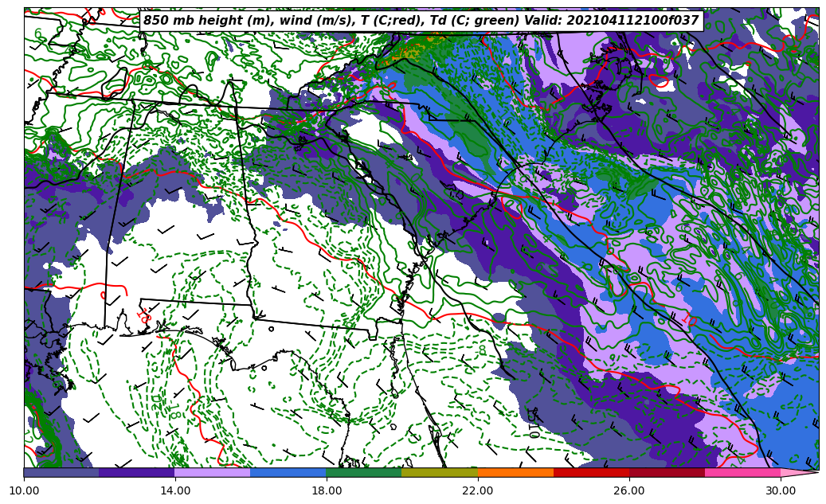The height and width of the screenshot is (504, 826).
Task: Click the 14.00 colorbar tick label
Action: (x=175, y=490)
